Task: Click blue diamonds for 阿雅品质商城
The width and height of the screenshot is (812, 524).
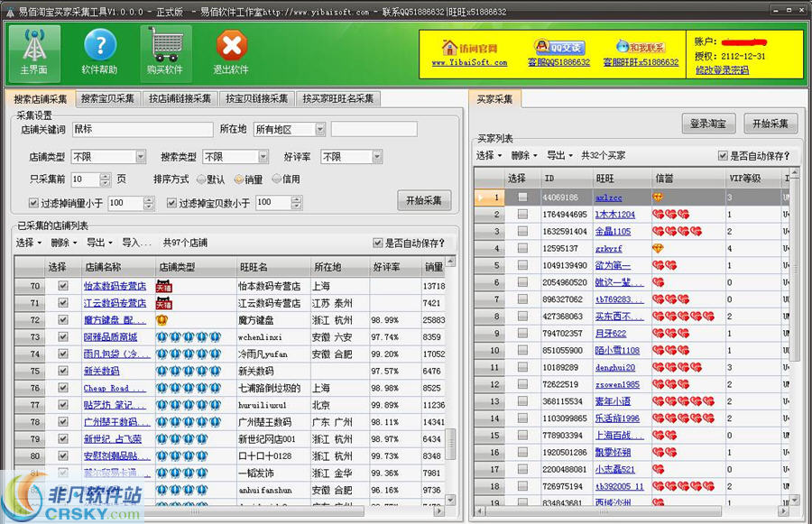Action: [189, 337]
